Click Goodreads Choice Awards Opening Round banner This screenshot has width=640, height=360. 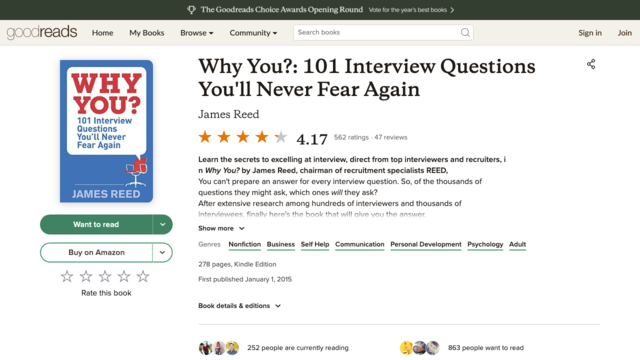[282, 10]
